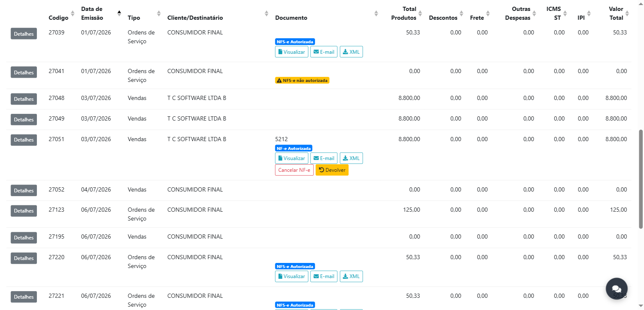Image resolution: width=644 pixels, height=310 pixels.
Task: Visualizar the NFS-e of order 27220
Action: click(292, 276)
